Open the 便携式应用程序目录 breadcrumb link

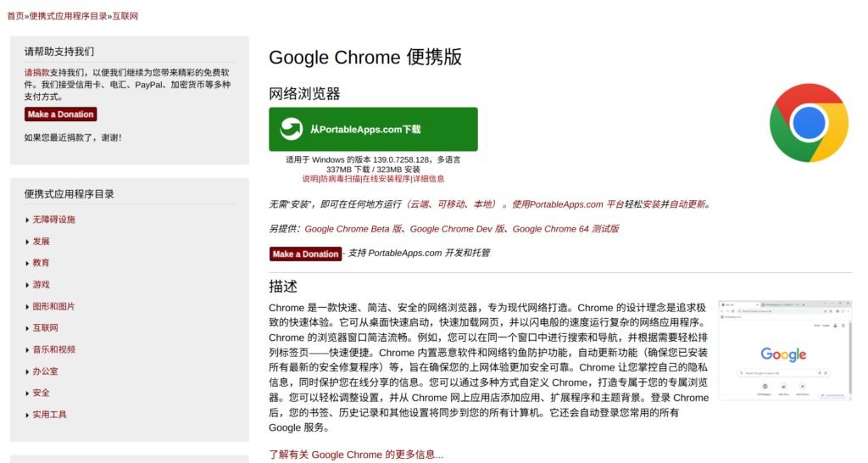pos(68,16)
